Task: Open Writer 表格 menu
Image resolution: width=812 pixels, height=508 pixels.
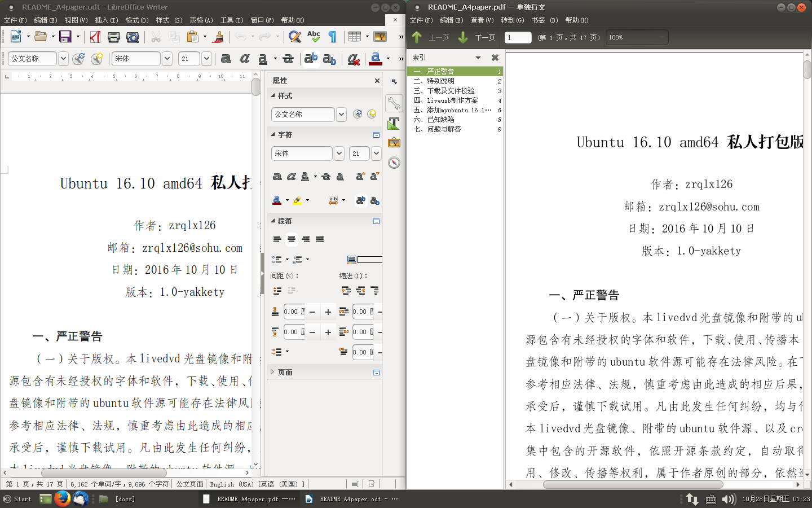Action: coord(201,20)
